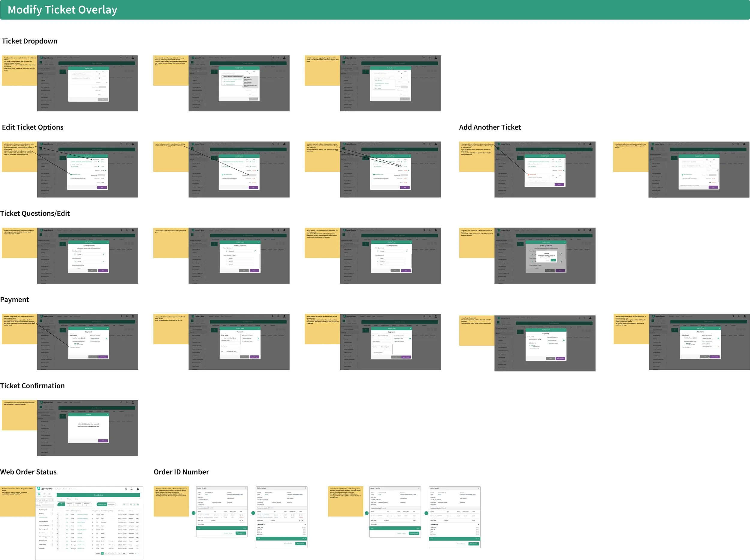Click pencil edit icon for Answer 1, first Ticket Questions screen

point(103,254)
